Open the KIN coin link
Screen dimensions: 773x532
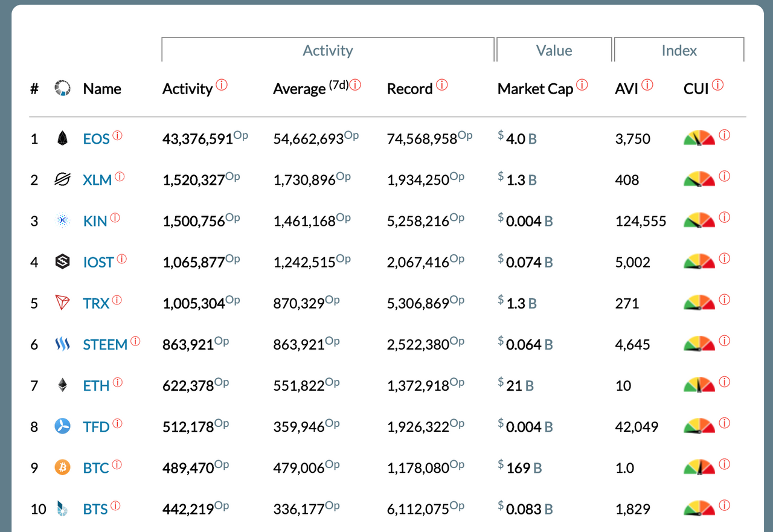pyautogui.click(x=95, y=221)
